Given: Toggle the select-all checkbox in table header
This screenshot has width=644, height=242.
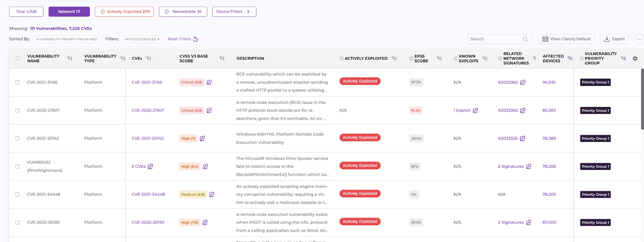Looking at the screenshot, I should [18, 59].
